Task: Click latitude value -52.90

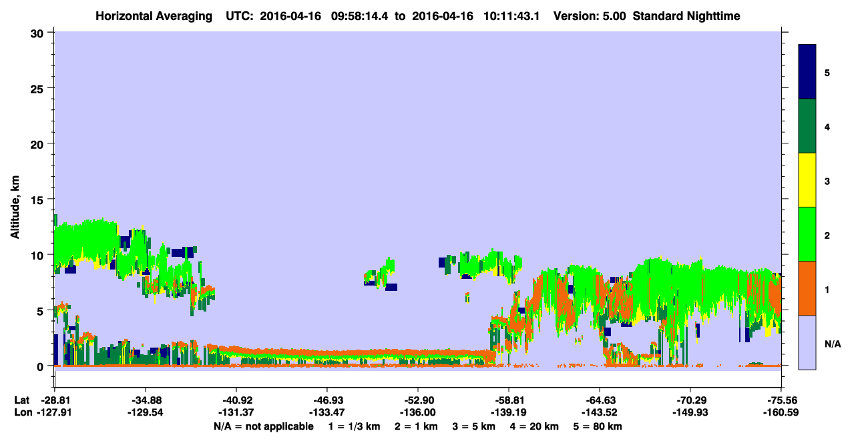Action: (418, 400)
